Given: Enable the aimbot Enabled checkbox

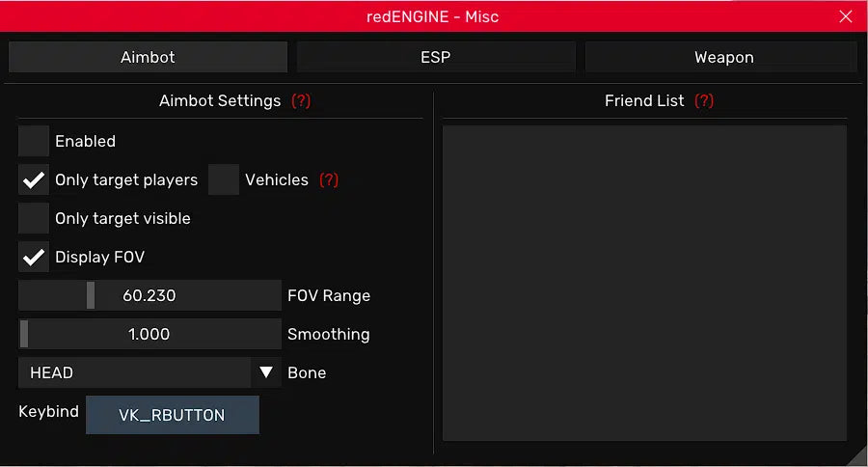Looking at the screenshot, I should pos(34,141).
